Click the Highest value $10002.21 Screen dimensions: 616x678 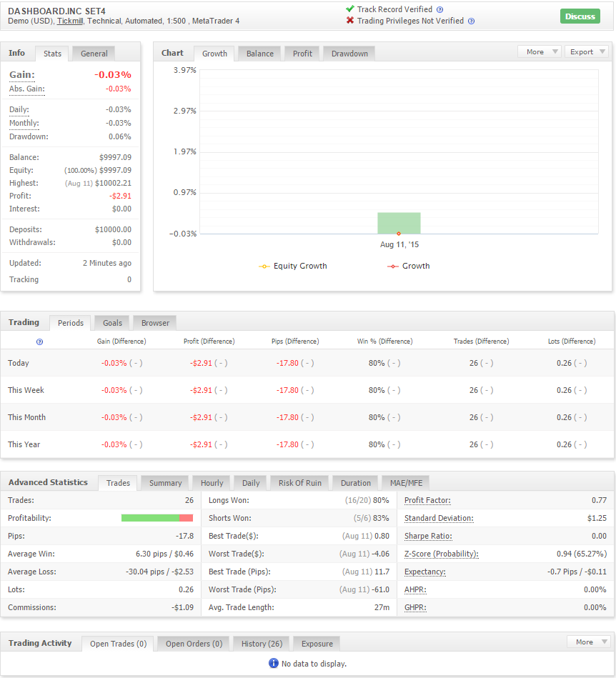tap(114, 184)
